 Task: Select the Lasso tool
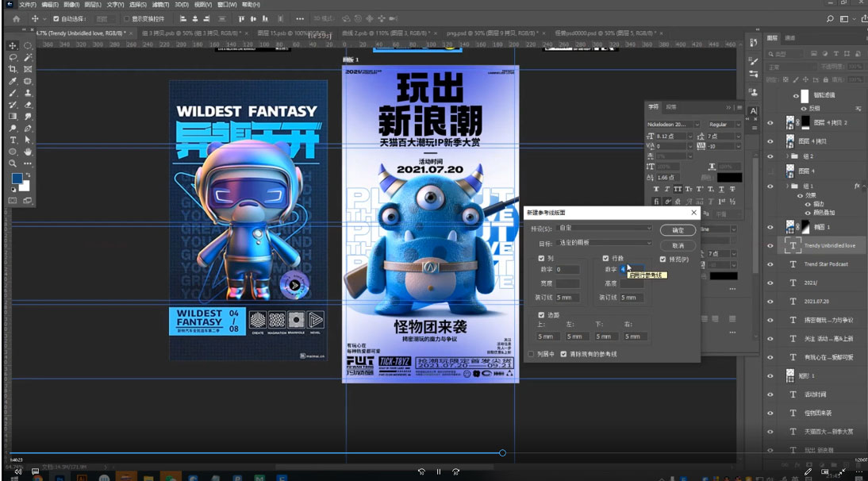[x=12, y=58]
